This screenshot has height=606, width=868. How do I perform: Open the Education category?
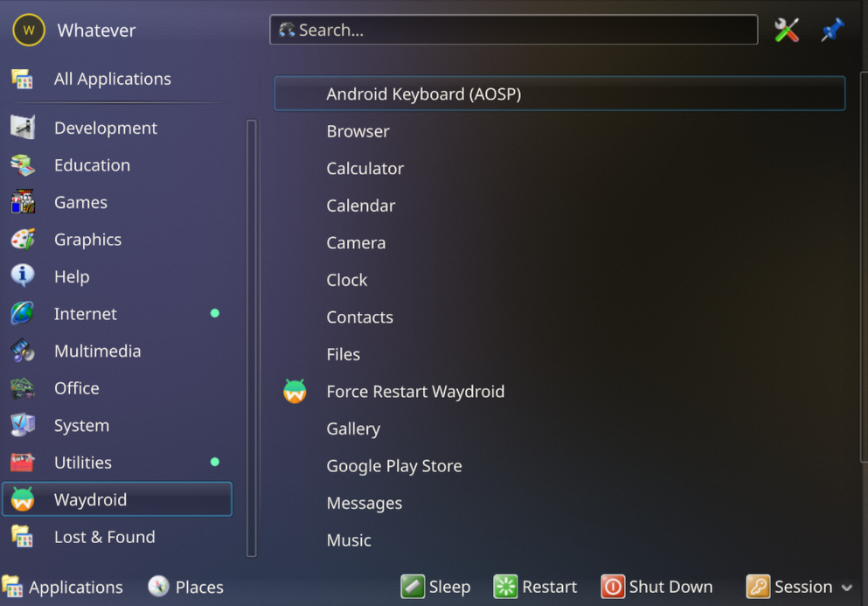click(117, 165)
